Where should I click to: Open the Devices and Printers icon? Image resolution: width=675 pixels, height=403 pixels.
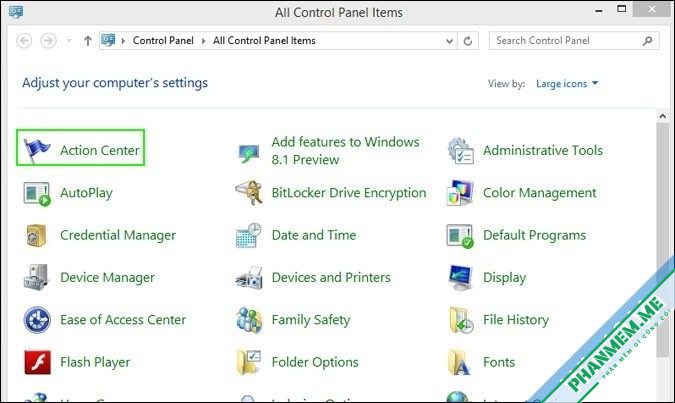[249, 278]
